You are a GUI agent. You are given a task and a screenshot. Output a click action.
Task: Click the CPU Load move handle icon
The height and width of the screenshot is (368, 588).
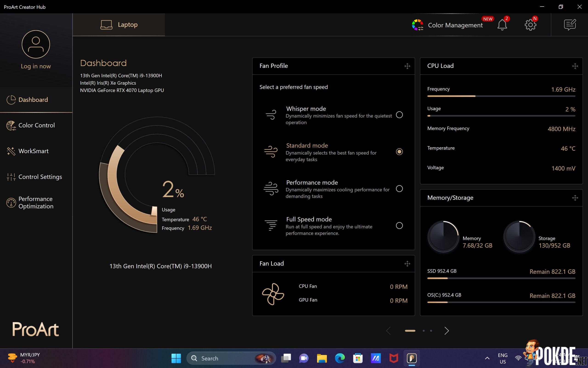pyautogui.click(x=575, y=66)
